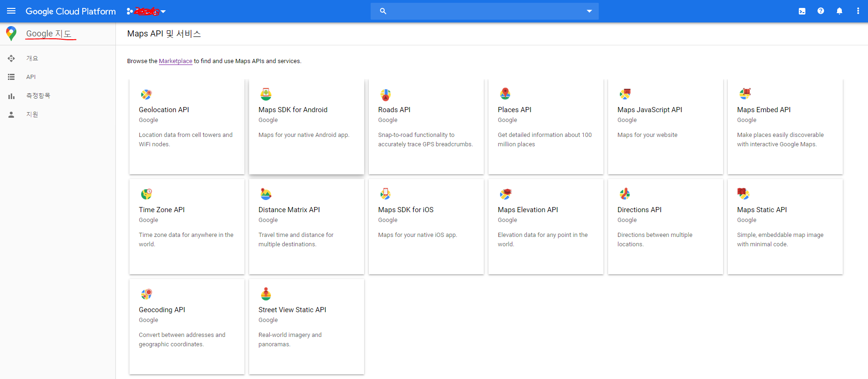Open the help question mark icon
This screenshot has height=379, width=868.
click(x=821, y=11)
